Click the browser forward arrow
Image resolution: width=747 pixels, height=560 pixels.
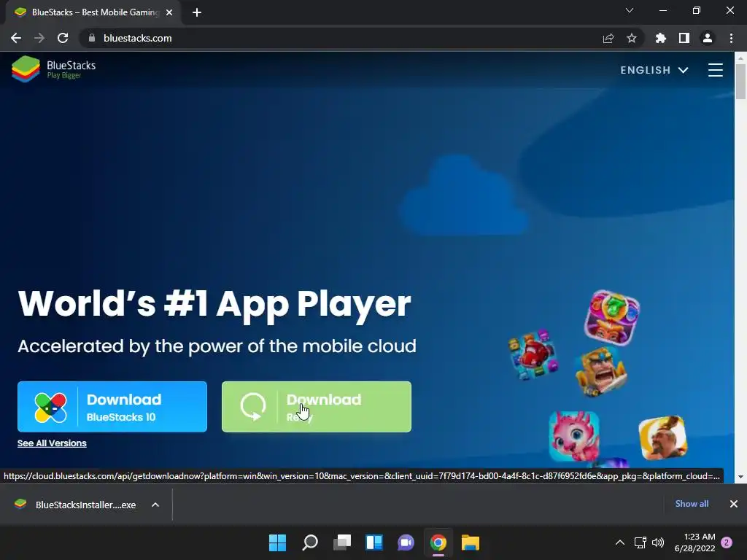click(x=39, y=38)
